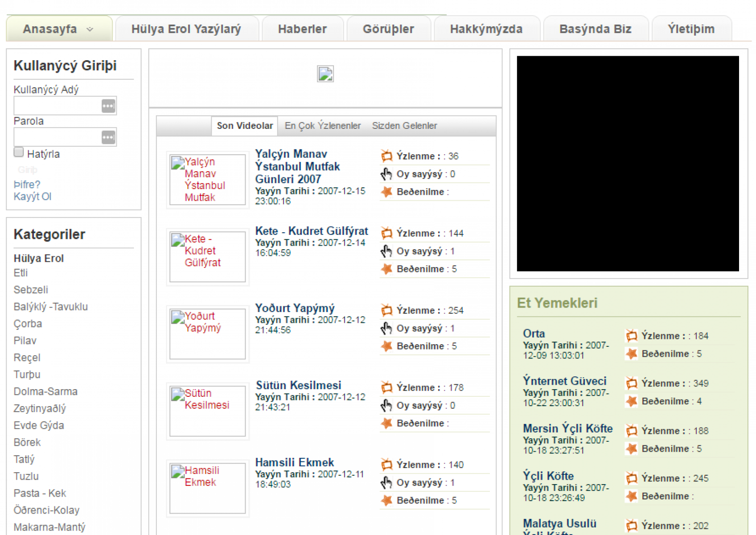Click the rating star icon for Yoðurt Yapýmý
The height and width of the screenshot is (535, 756).
[x=386, y=346]
